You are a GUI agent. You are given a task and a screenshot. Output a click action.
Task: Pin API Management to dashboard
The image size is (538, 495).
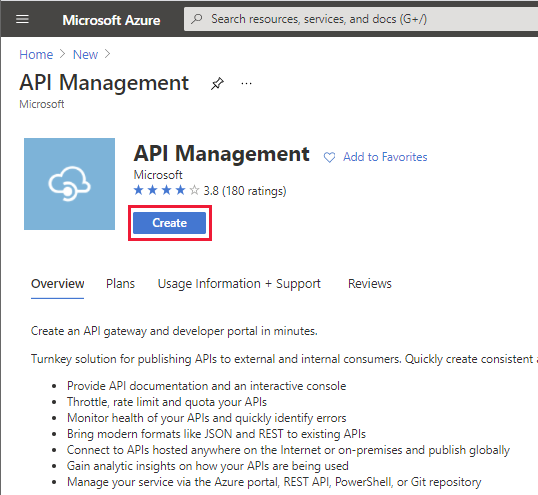217,83
